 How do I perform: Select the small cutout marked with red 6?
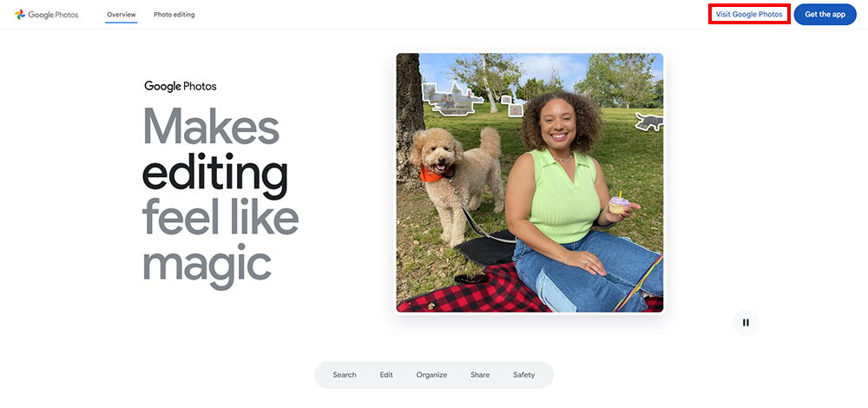(x=516, y=110)
